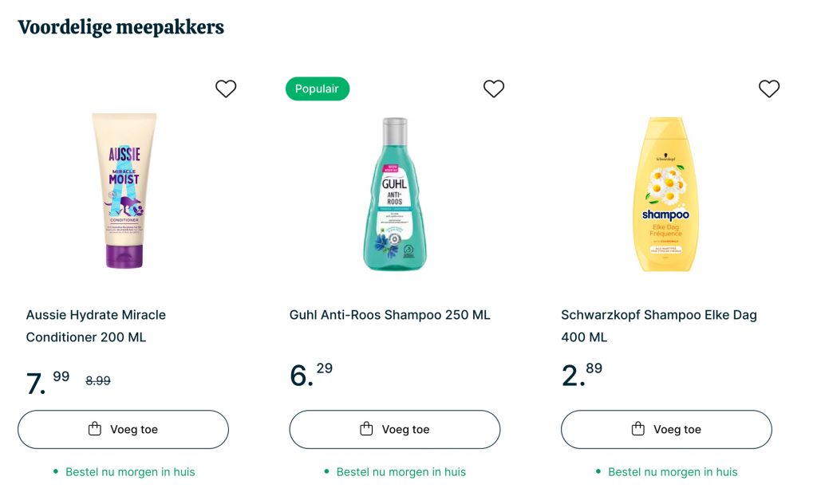
Task: Click the green Populair badge
Action: pos(318,89)
